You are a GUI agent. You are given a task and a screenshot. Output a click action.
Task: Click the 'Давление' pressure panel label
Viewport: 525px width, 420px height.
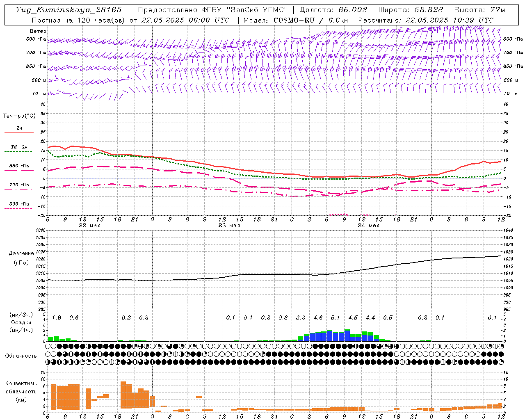[21, 253]
